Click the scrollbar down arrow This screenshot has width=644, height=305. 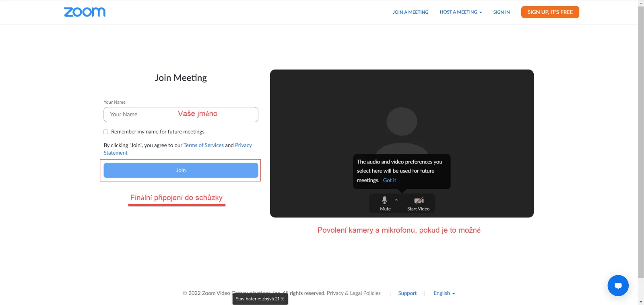click(x=641, y=302)
